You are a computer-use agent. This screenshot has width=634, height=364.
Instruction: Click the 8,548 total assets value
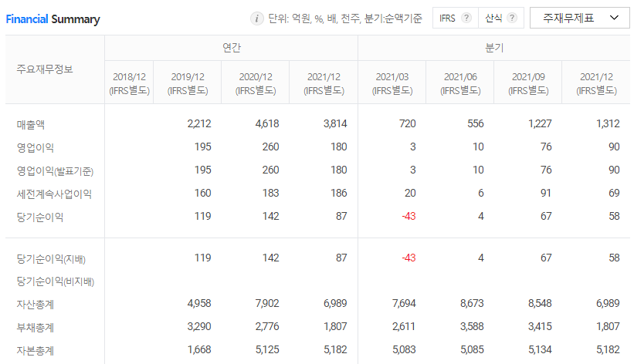click(x=540, y=303)
